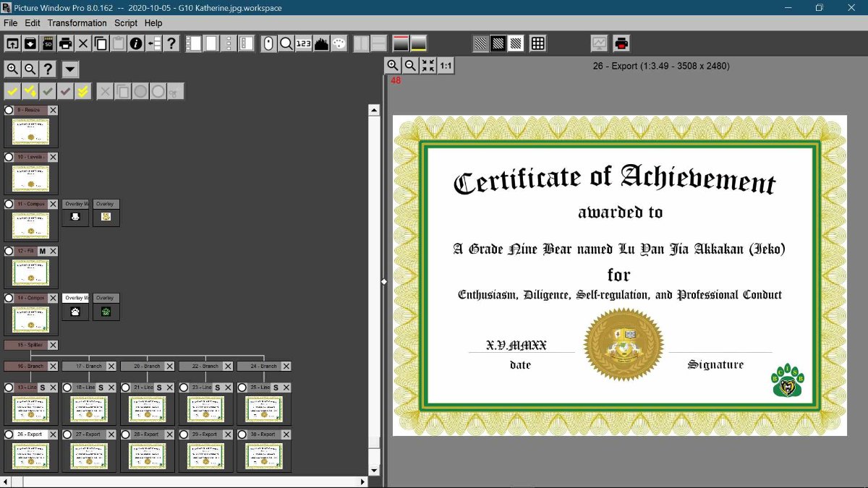
Task: Click the SD card icon
Action: [48, 43]
